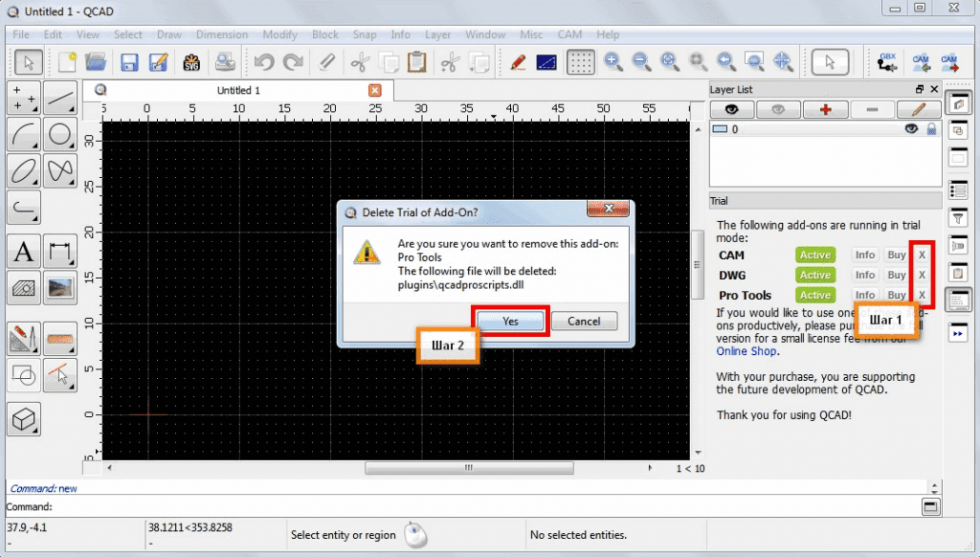
Task: Open the CAM menu
Action: (569, 34)
